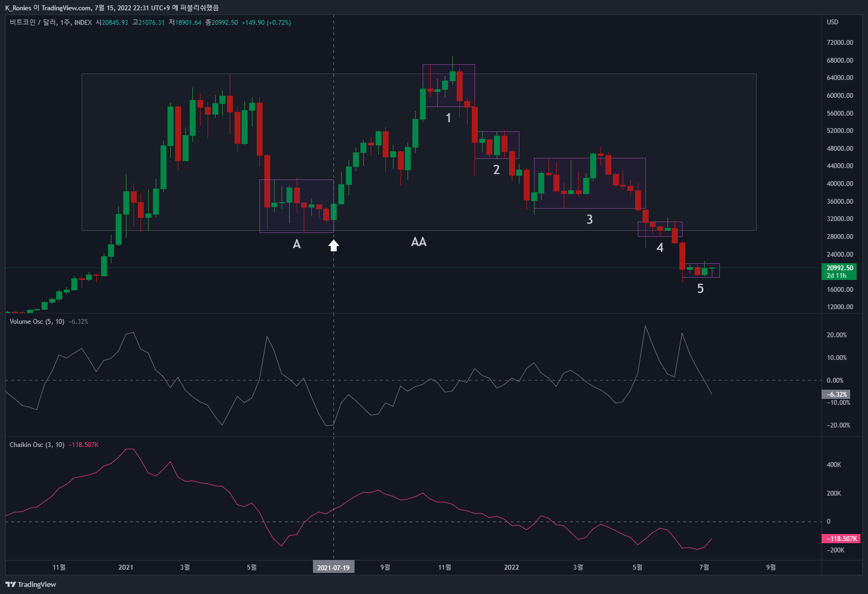Viewport: 868px width, 594px height.
Task: Click the 56000.00 price axis label
Action: (x=840, y=114)
